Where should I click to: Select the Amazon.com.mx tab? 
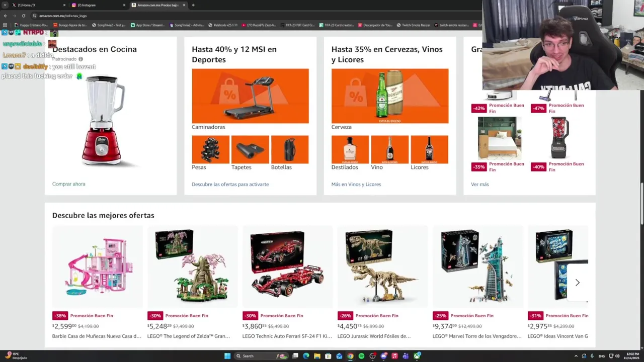[157, 5]
